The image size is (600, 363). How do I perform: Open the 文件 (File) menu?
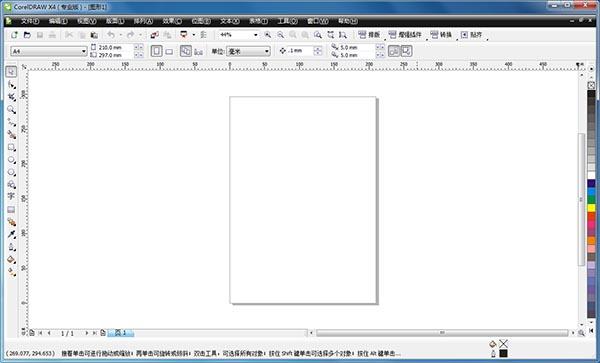tap(29, 21)
